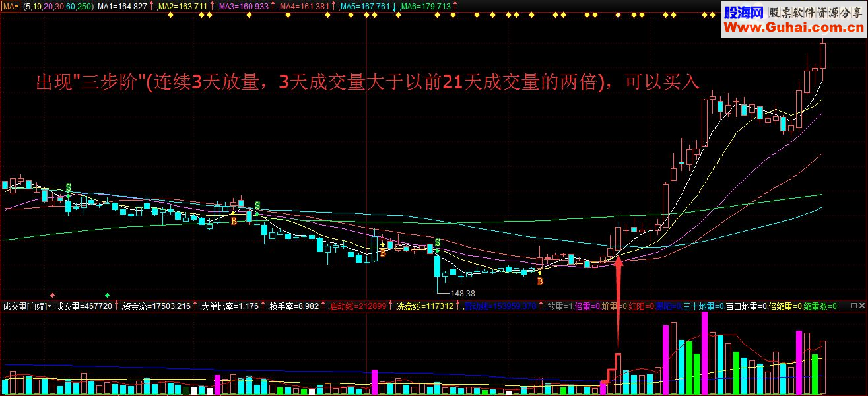This screenshot has height=396, width=868.
Task: Click the green diamond marker below the chart
Action: click(x=107, y=294)
